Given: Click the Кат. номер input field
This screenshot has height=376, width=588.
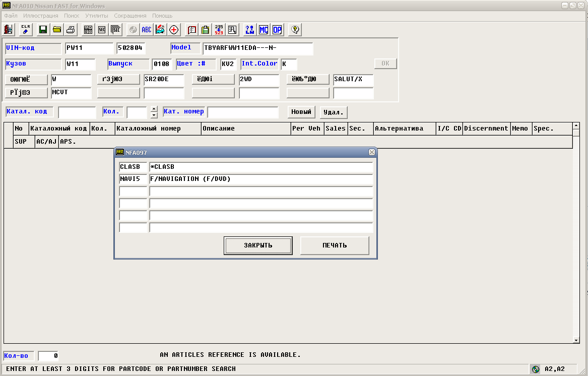Looking at the screenshot, I should pos(243,112).
